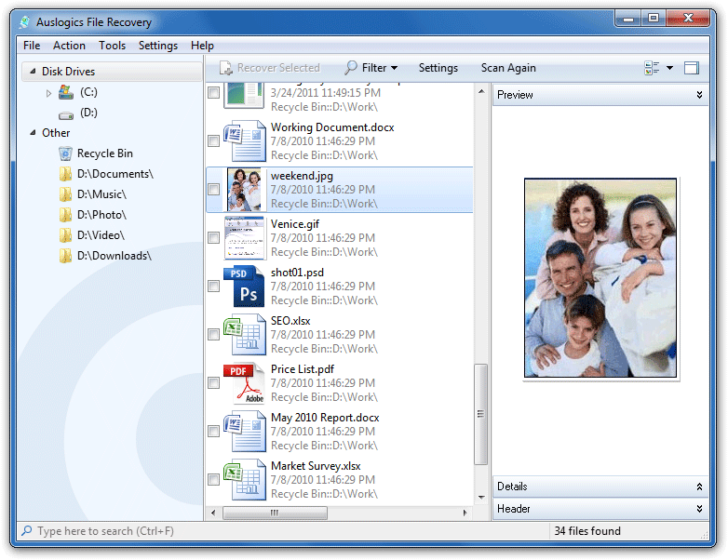Open the Help menu
The width and height of the screenshot is (728, 560).
click(202, 46)
